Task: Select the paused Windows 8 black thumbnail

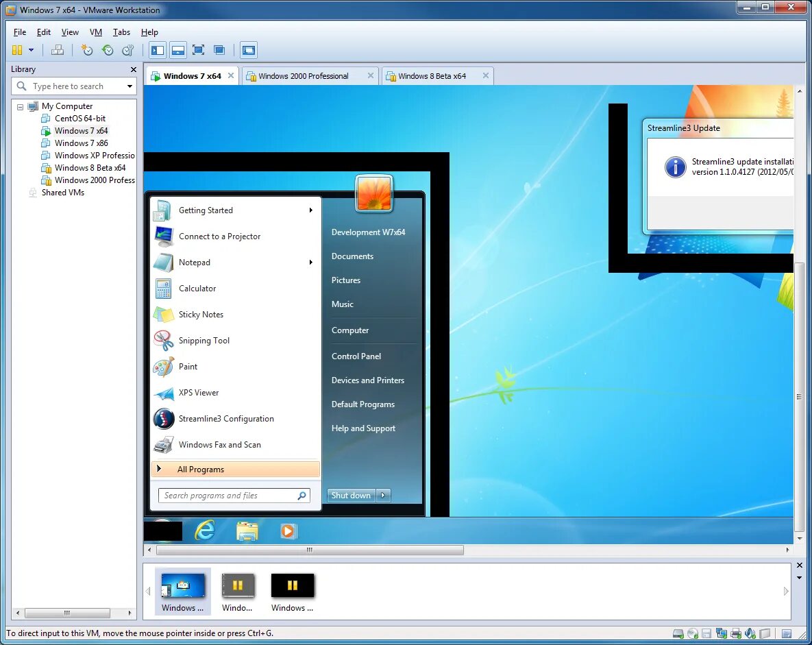Action: (x=292, y=585)
